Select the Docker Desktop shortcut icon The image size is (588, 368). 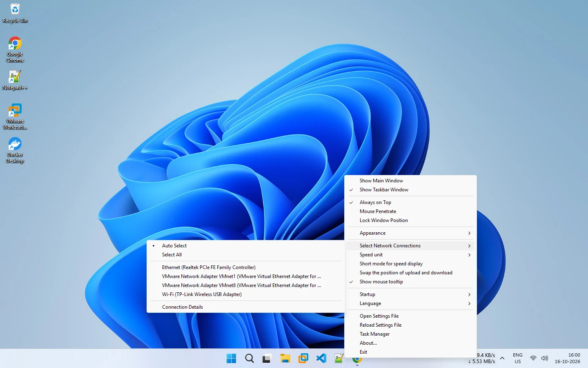pos(15,150)
